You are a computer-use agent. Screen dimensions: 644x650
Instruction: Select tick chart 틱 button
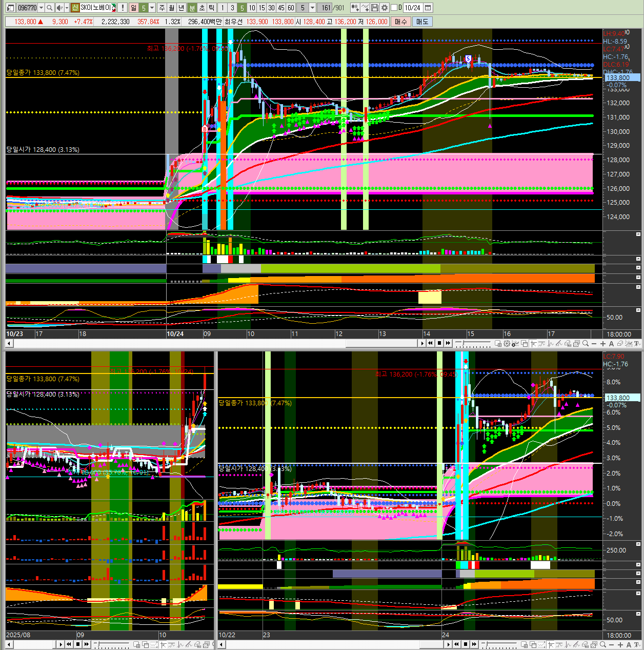(212, 8)
